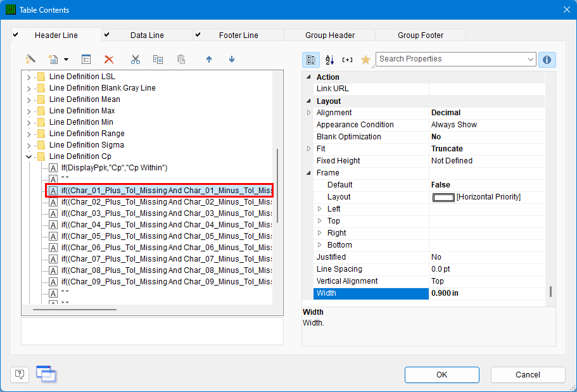Click the cascading windows icon
The image size is (577, 392).
click(x=46, y=374)
